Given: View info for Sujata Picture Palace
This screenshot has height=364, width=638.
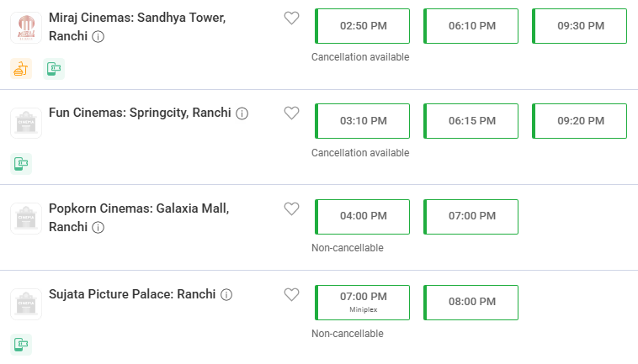Looking at the screenshot, I should click(x=226, y=294).
